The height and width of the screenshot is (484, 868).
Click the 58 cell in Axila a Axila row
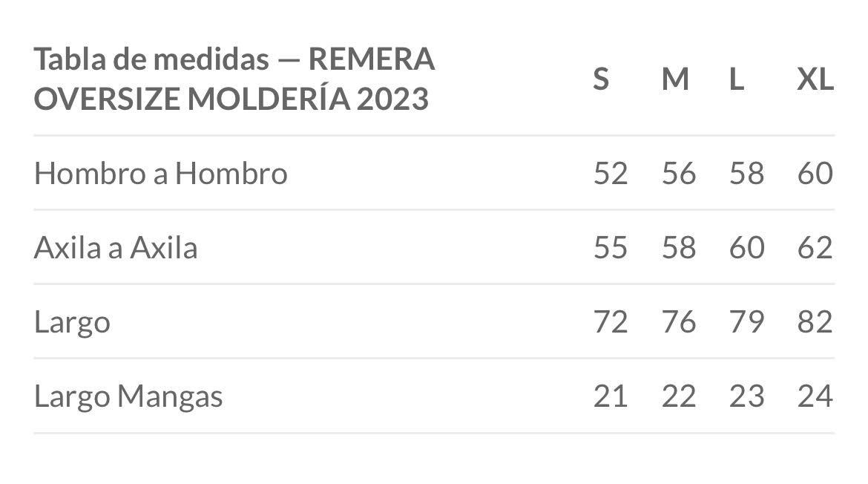point(679,247)
